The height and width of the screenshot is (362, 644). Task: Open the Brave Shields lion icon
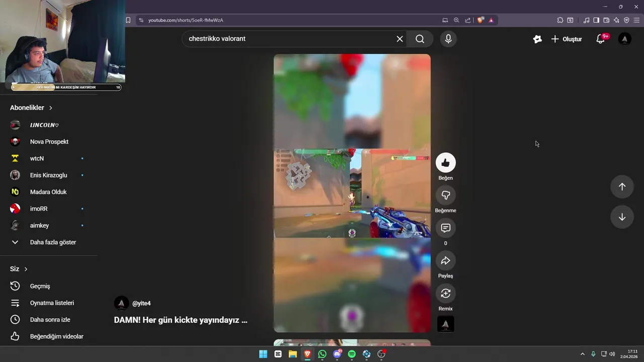click(480, 20)
